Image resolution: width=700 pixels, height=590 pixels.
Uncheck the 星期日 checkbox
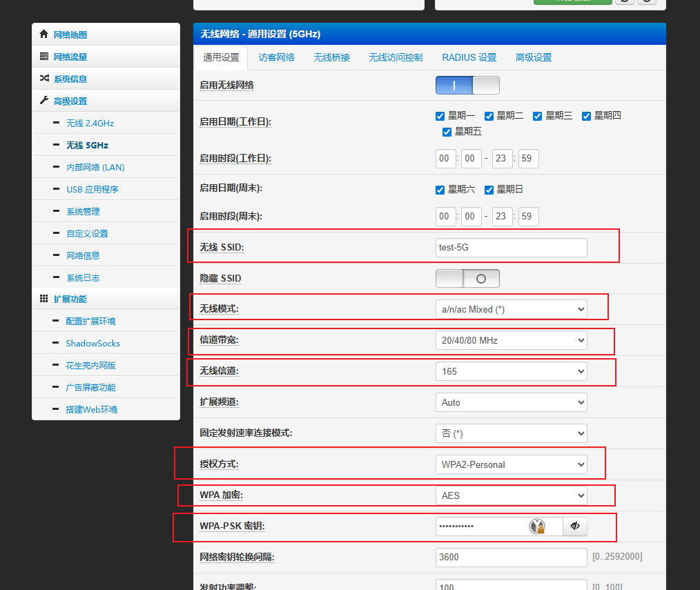489,190
